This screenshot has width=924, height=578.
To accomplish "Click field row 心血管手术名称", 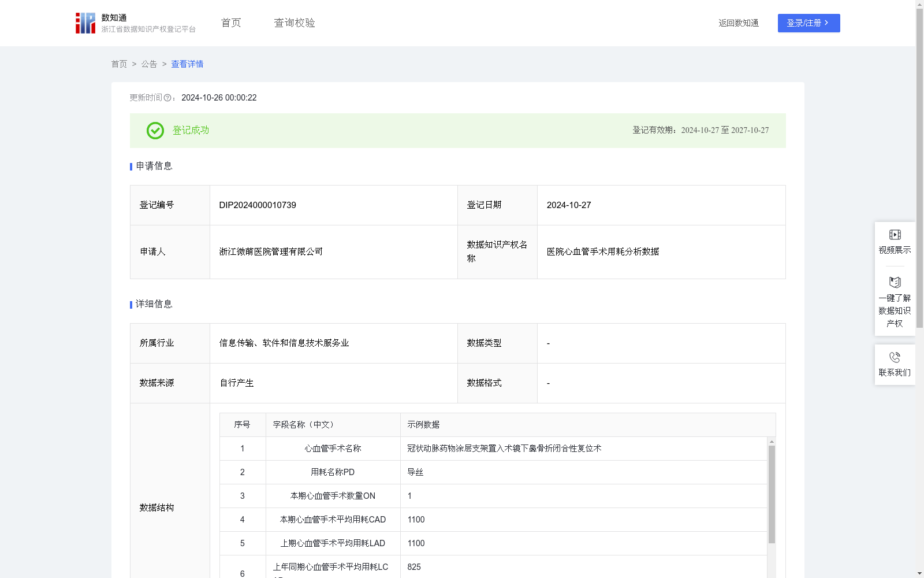I will pos(333,449).
